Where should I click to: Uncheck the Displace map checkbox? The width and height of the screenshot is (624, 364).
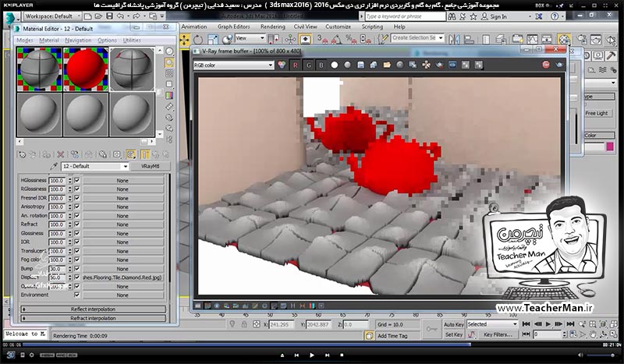coord(77,277)
